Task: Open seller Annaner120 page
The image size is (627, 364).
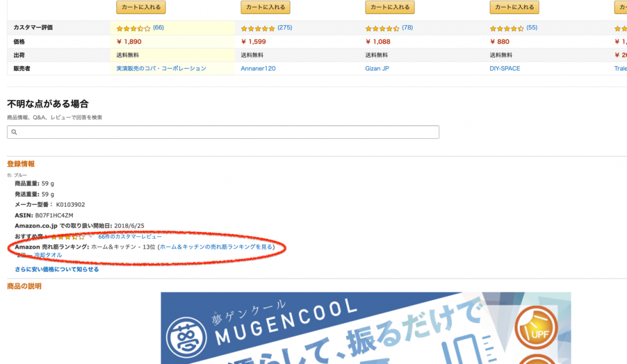Action: pos(258,69)
